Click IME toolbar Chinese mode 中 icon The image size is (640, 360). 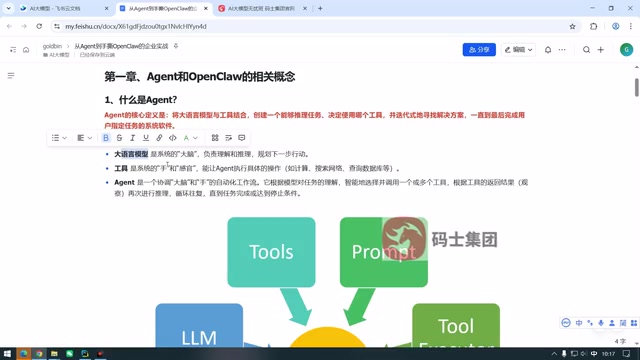(579, 323)
